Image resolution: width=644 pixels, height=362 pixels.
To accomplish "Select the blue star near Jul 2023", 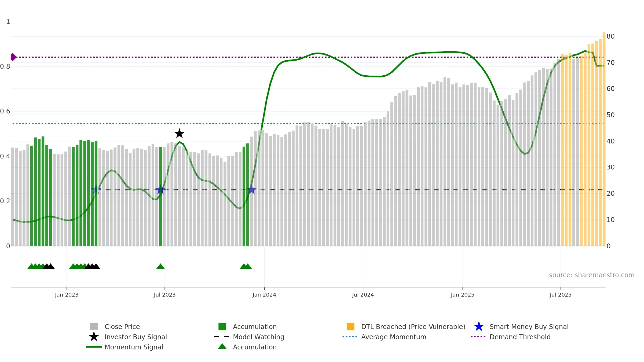I will click(160, 190).
